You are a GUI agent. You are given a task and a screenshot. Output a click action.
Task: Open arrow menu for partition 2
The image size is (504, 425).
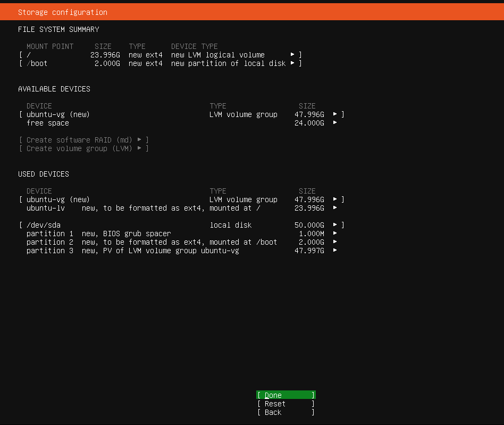[335, 241]
